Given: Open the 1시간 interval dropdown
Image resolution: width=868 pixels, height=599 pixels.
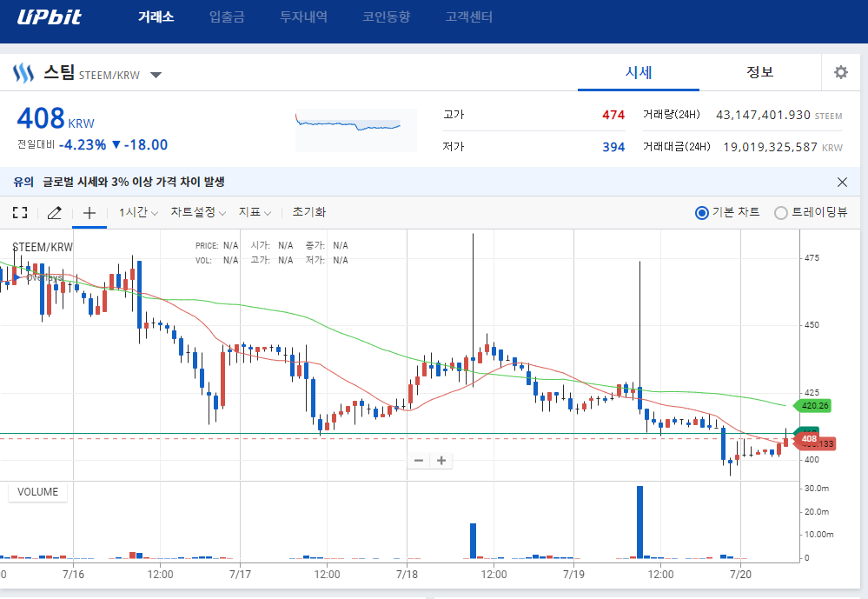Looking at the screenshot, I should coord(138,212).
